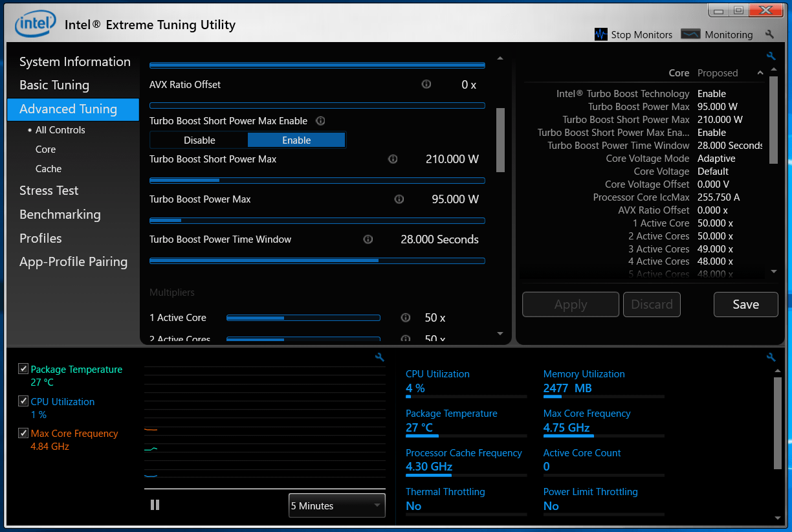The width and height of the screenshot is (792, 532).
Task: Open wrench settings for Proposed panel
Action: 771,56
